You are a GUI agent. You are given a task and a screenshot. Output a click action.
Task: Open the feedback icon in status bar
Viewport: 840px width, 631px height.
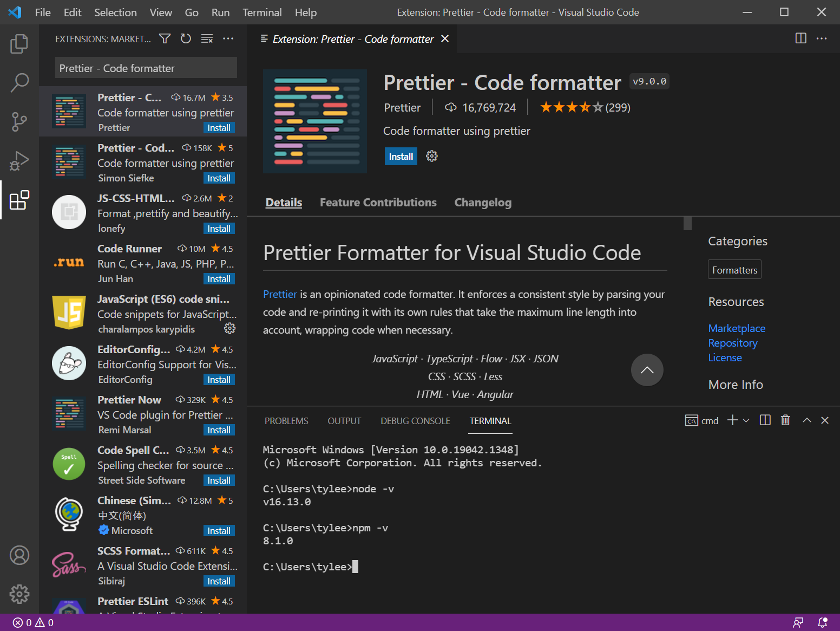[798, 623]
